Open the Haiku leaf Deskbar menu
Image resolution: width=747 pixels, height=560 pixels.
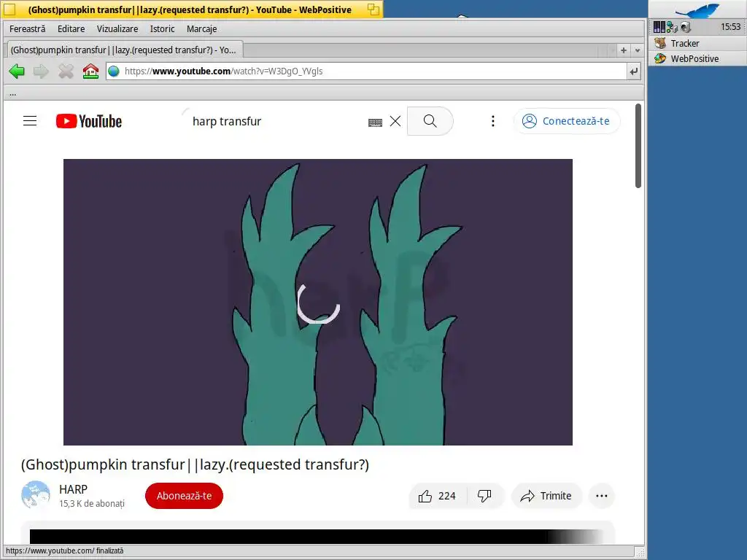[697, 9]
